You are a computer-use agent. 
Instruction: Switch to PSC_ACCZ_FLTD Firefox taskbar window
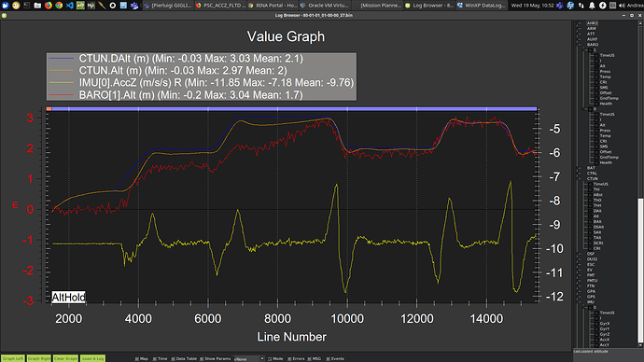[220, 6]
